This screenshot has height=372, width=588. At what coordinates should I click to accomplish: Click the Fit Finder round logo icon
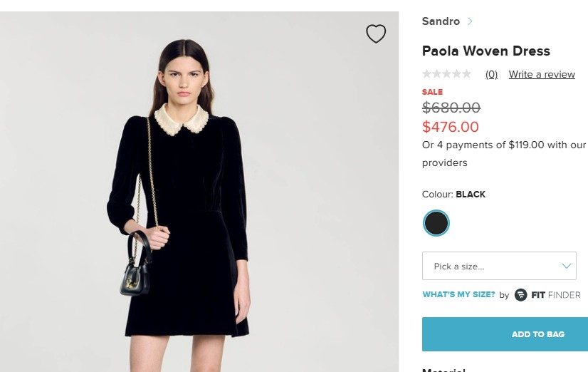[520, 295]
